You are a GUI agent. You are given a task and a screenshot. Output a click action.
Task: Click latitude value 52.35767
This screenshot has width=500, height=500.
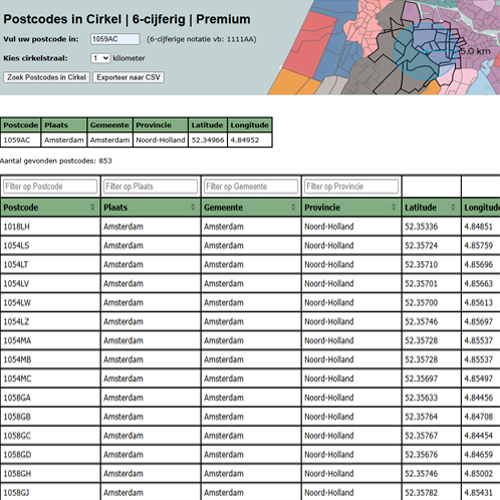click(421, 436)
